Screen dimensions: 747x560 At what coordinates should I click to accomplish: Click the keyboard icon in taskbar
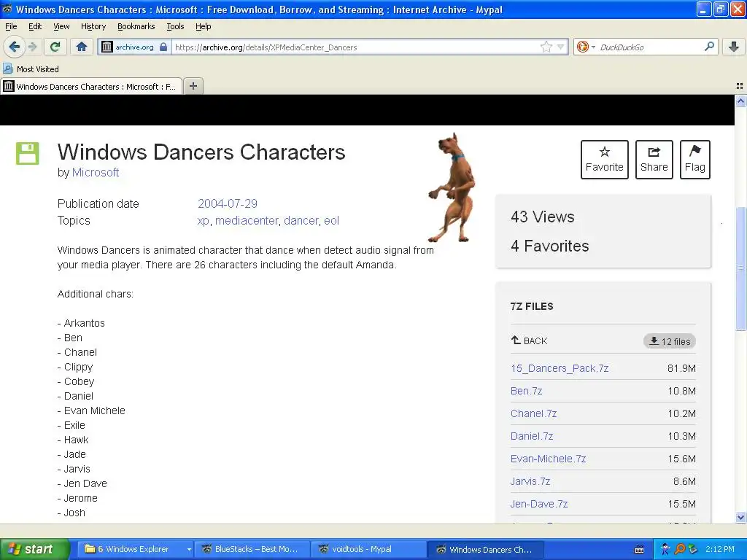[639, 550]
